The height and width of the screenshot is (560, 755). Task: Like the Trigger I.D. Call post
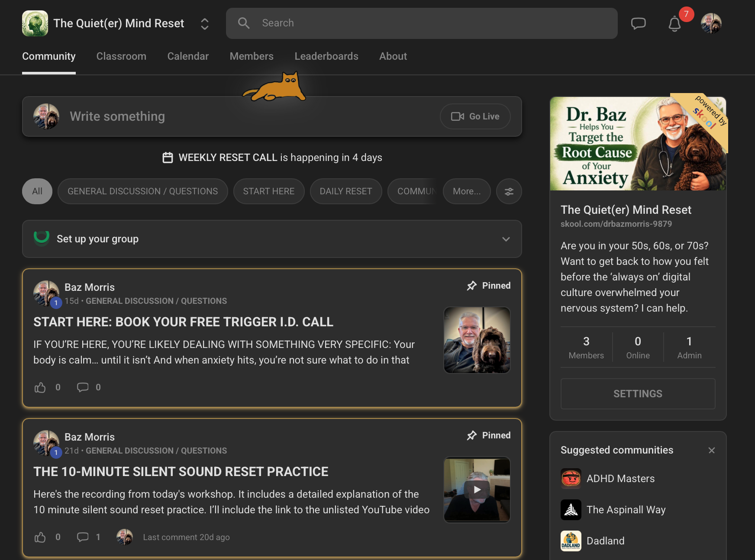pos(40,387)
